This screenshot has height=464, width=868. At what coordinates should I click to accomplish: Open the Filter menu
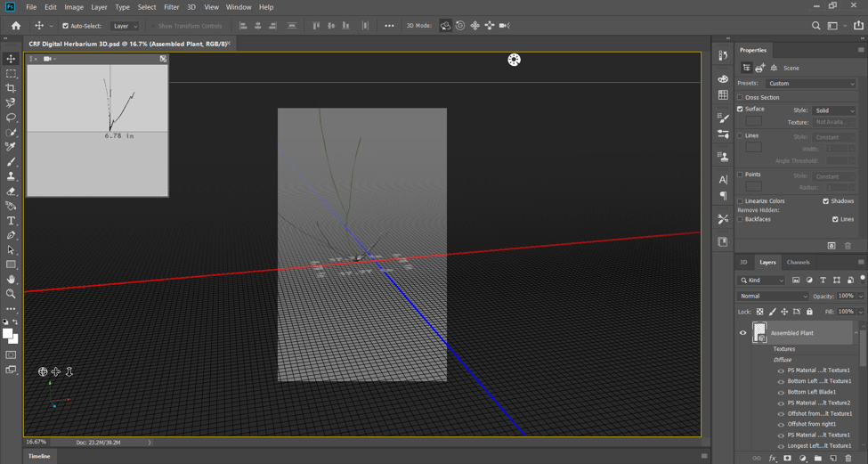[x=171, y=7]
